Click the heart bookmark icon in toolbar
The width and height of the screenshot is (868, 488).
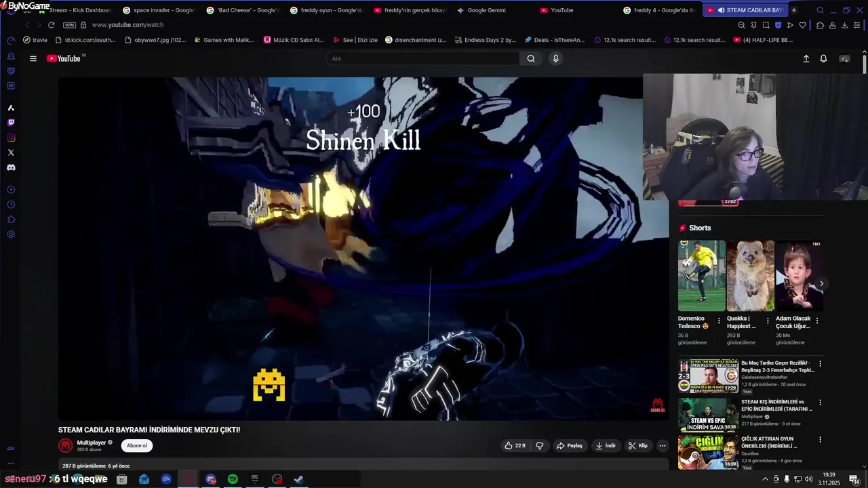803,25
